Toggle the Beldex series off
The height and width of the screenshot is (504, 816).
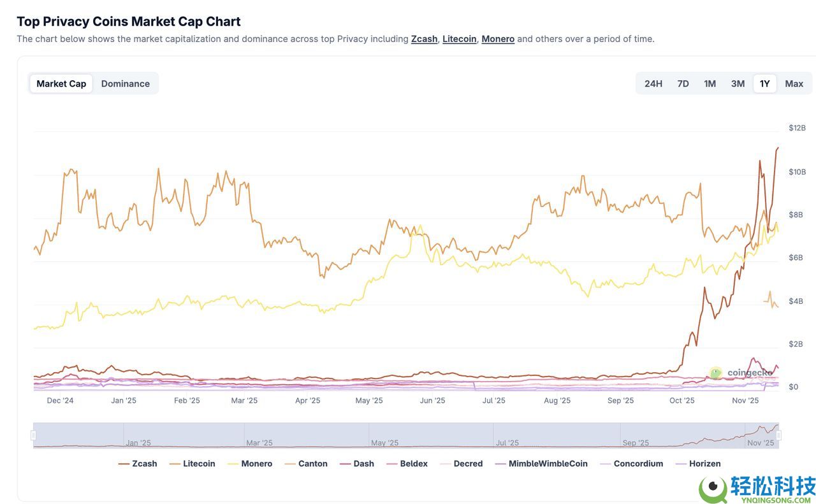tap(408, 463)
